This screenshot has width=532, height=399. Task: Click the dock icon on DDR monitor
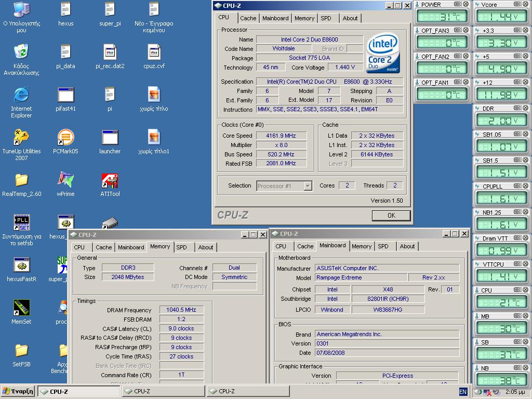517,108
